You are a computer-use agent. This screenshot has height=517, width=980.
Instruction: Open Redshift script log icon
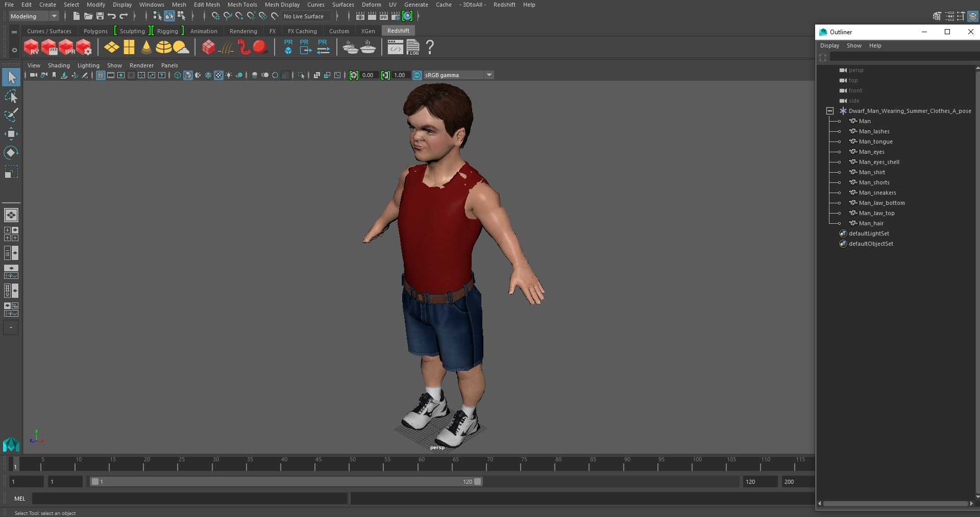(x=412, y=48)
